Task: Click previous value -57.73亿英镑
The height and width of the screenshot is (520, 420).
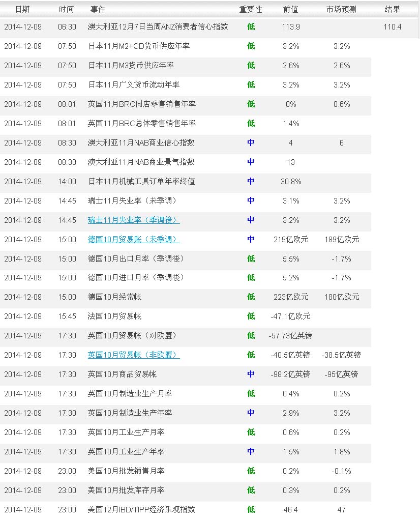Action: point(290,336)
